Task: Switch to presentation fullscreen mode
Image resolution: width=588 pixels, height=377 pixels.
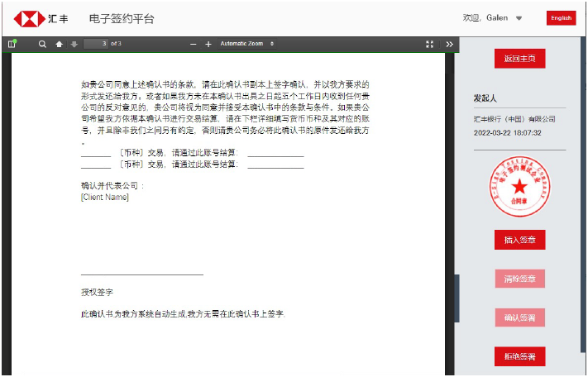Action: 429,44
